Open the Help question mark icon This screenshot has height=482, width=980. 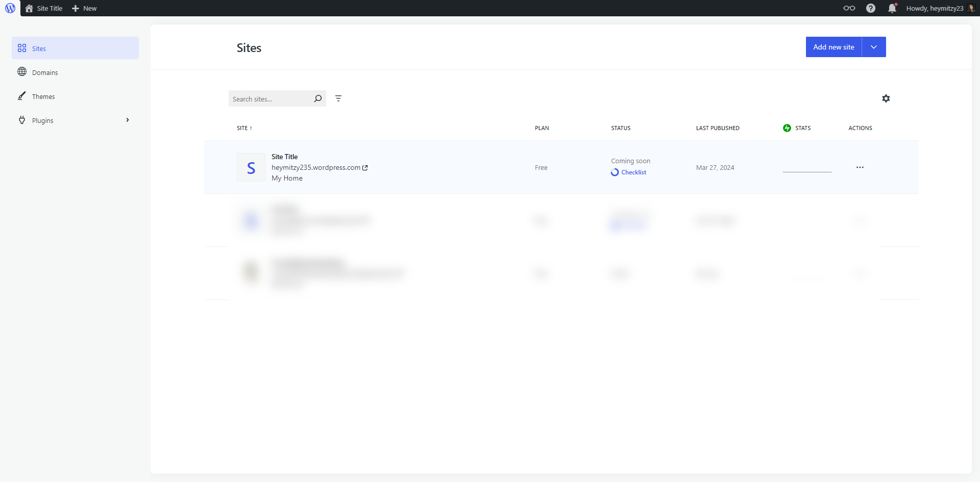[871, 8]
